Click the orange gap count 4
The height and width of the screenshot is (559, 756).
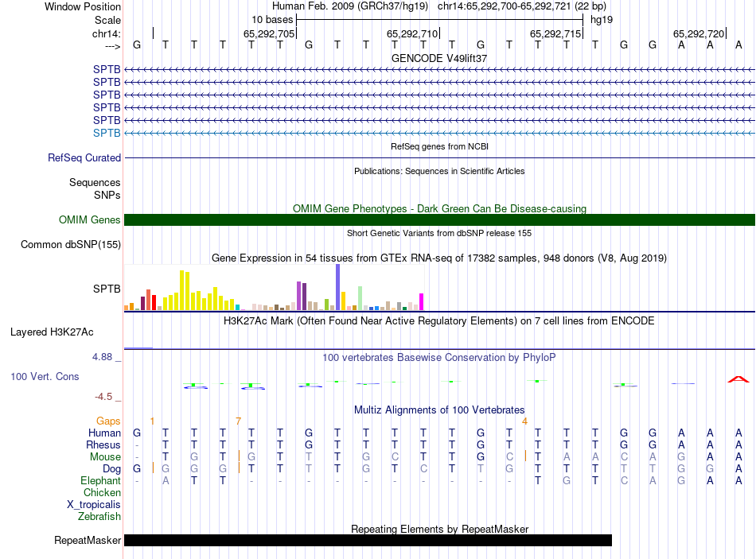pos(524,421)
